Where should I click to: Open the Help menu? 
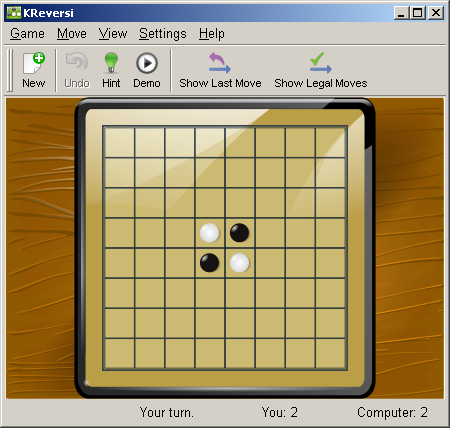tap(212, 34)
